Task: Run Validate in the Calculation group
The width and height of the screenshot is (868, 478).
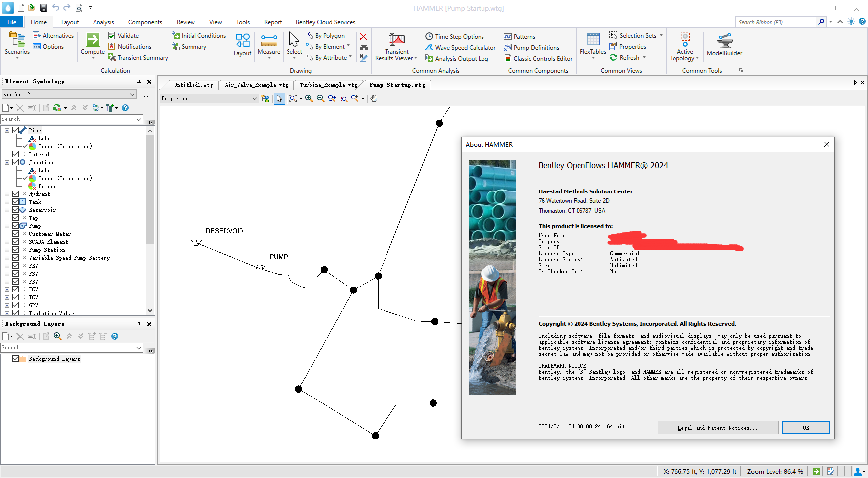Action: coord(123,36)
